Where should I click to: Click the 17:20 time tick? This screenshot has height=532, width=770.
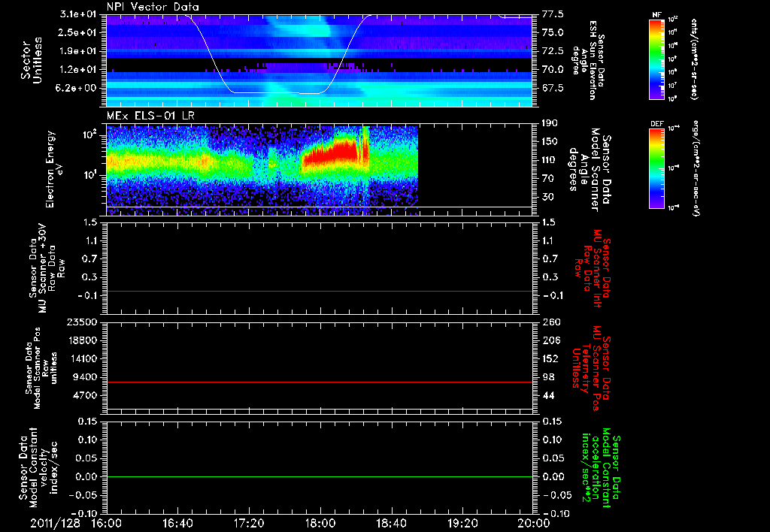point(249,523)
